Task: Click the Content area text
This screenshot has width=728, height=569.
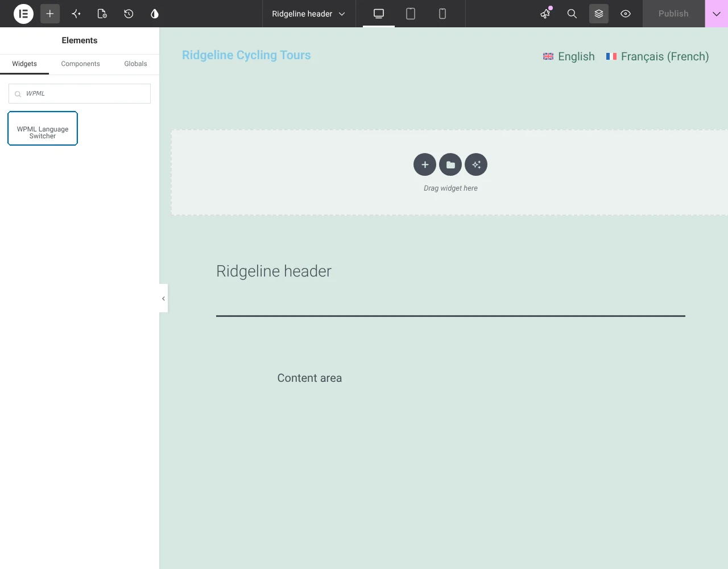Action: (309, 378)
